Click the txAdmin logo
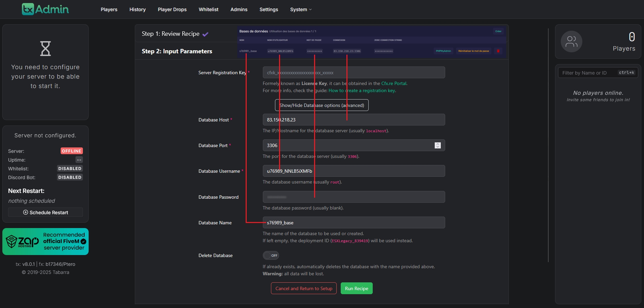Viewport: 644px width, 308px height. coord(45,9)
